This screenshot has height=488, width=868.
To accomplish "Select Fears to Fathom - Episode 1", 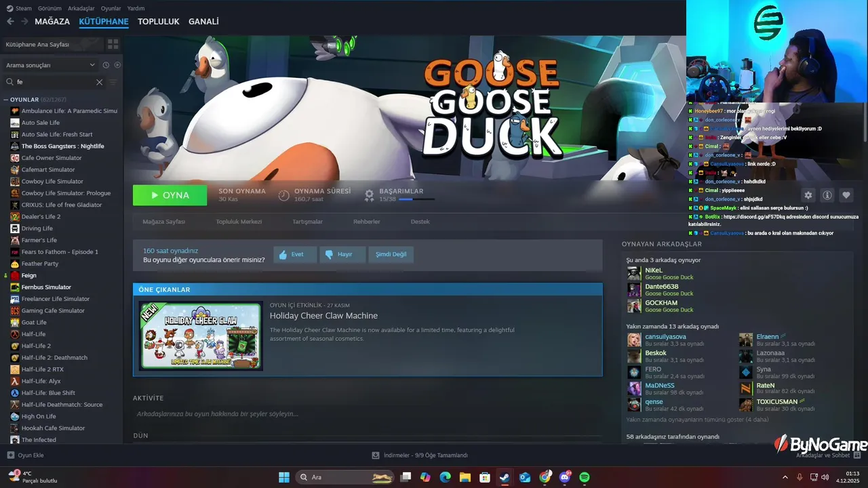I will [60, 252].
